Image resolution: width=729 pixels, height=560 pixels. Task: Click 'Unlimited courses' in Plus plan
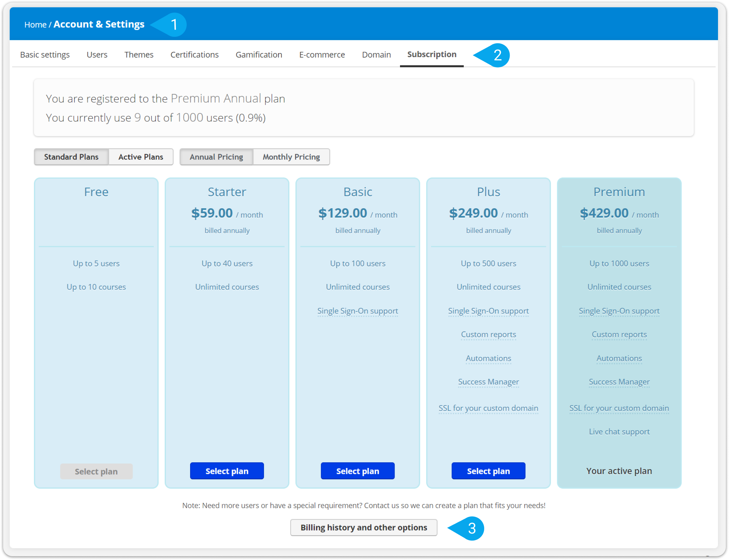point(489,287)
